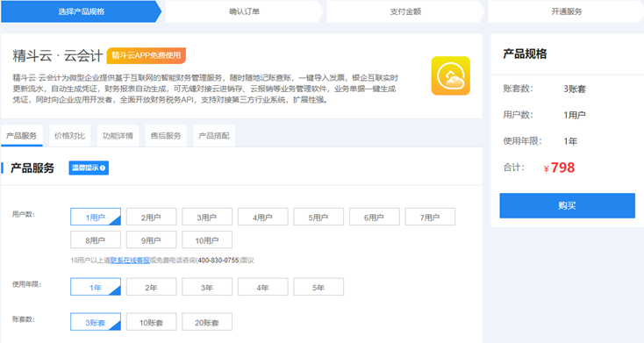Screen dimensions: 644x343
Task: Open the 功能详情 tab
Action: click(x=118, y=136)
